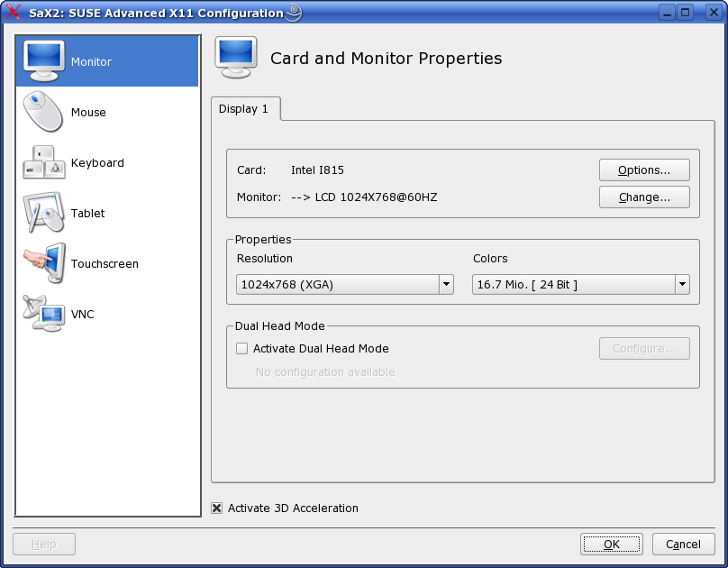Select the VNC label in the sidebar
Viewport: 728px width, 568px height.
coord(83,315)
